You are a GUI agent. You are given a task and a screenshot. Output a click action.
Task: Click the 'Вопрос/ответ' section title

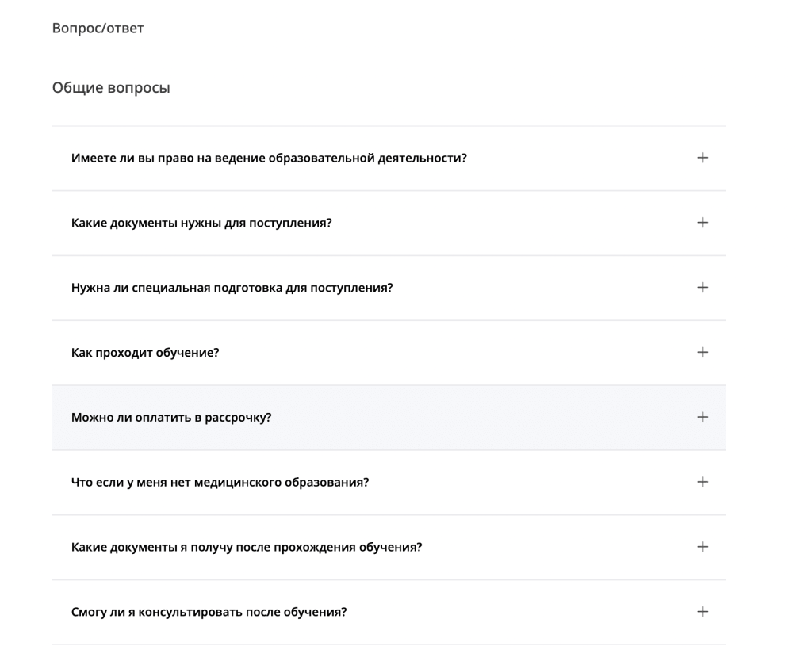[x=98, y=29]
